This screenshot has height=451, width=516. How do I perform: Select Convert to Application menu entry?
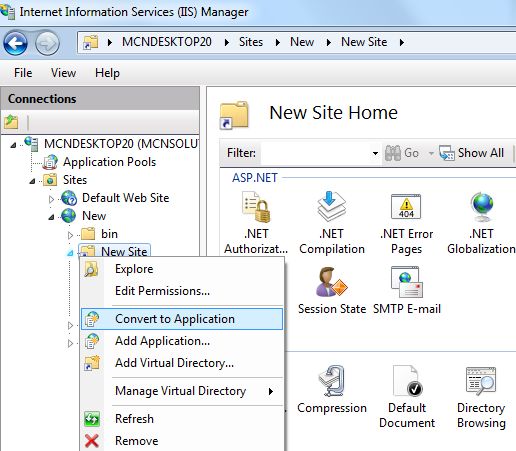182,319
